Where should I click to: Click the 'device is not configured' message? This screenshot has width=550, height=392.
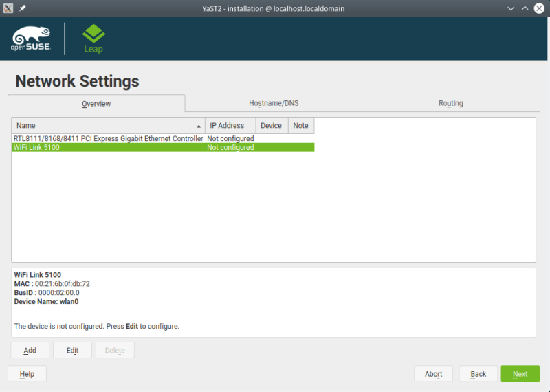point(96,326)
